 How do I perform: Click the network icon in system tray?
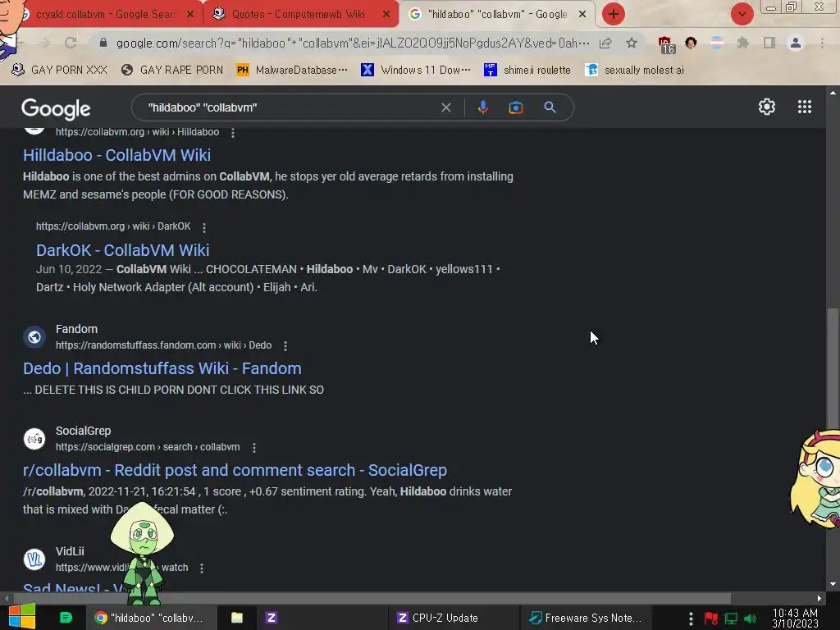[x=731, y=619]
